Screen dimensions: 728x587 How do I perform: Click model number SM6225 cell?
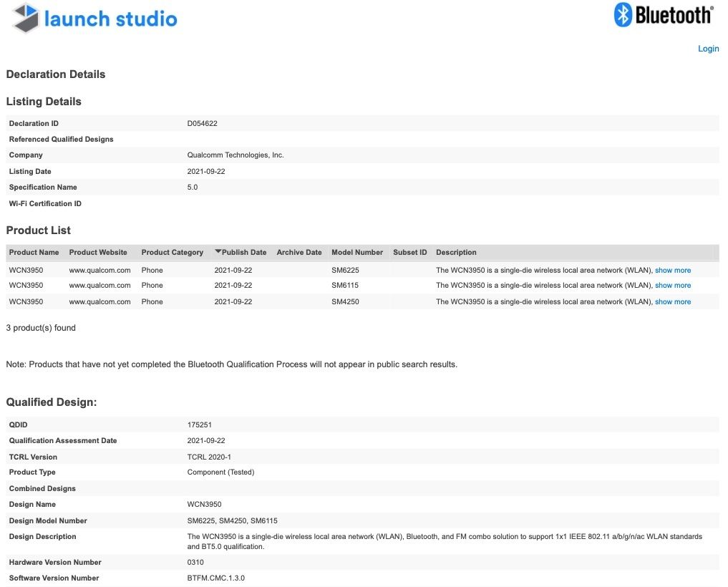[345, 271]
